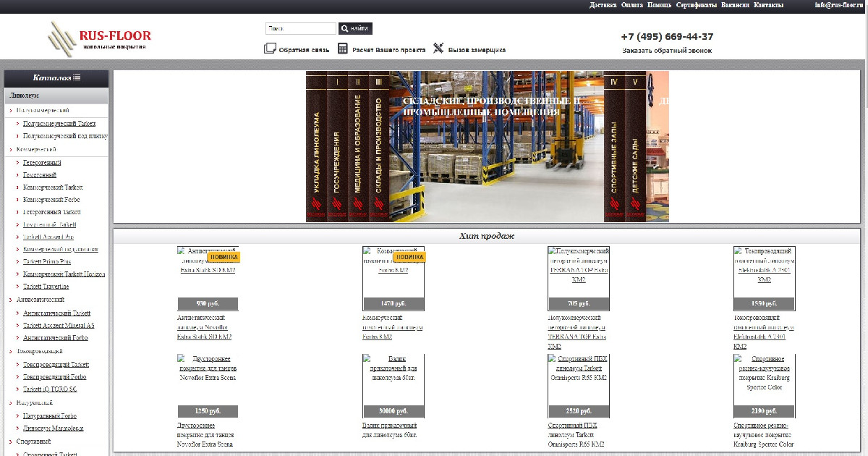Open Коммерческий Tarkett catalog item
The height and width of the screenshot is (456, 868).
(53, 187)
